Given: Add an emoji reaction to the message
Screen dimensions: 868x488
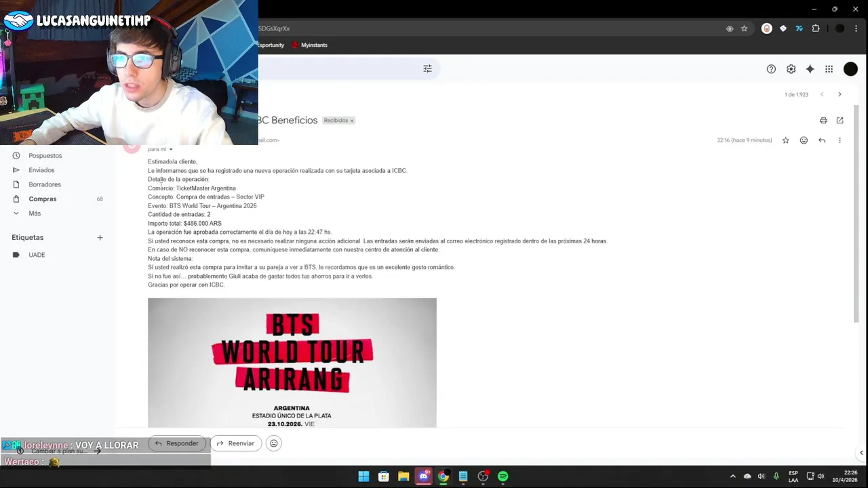Looking at the screenshot, I should (804, 140).
